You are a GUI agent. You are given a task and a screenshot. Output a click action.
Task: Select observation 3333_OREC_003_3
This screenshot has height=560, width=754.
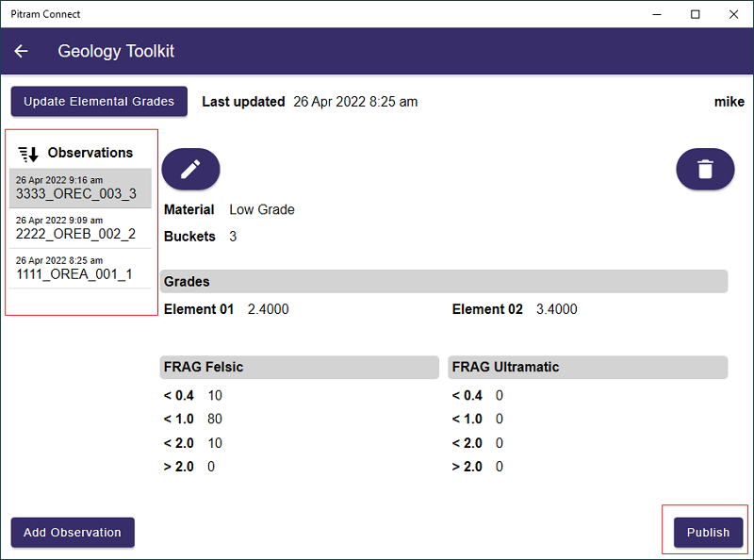click(80, 189)
